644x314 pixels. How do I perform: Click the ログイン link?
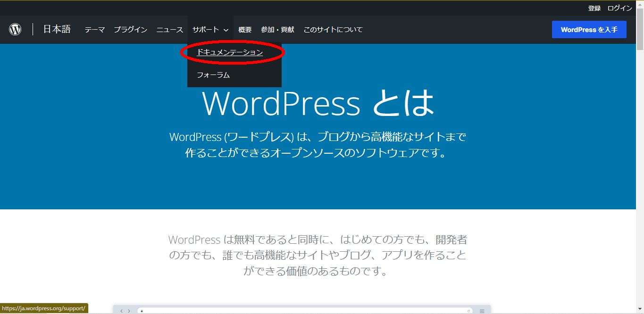tap(620, 8)
